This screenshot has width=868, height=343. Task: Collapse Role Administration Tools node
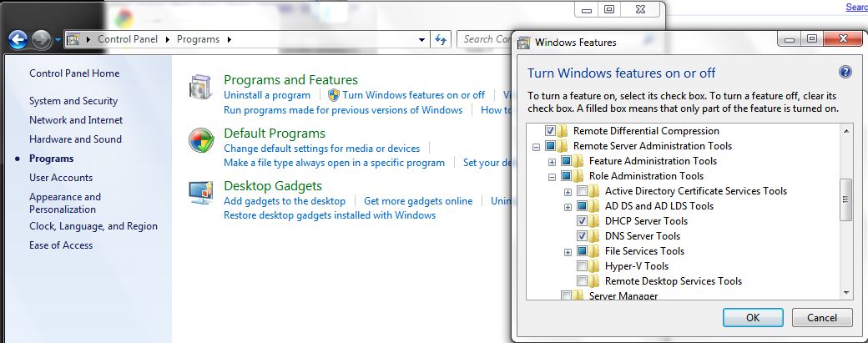click(552, 177)
